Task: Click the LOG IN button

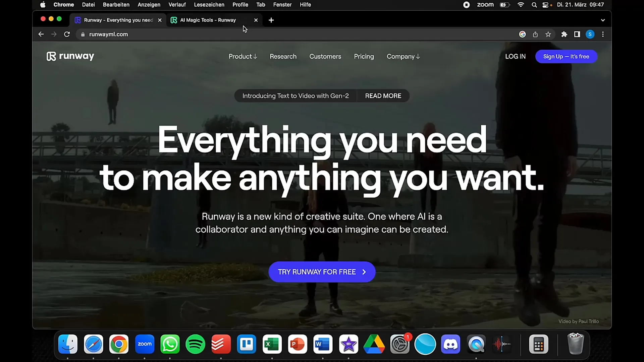Action: click(515, 56)
